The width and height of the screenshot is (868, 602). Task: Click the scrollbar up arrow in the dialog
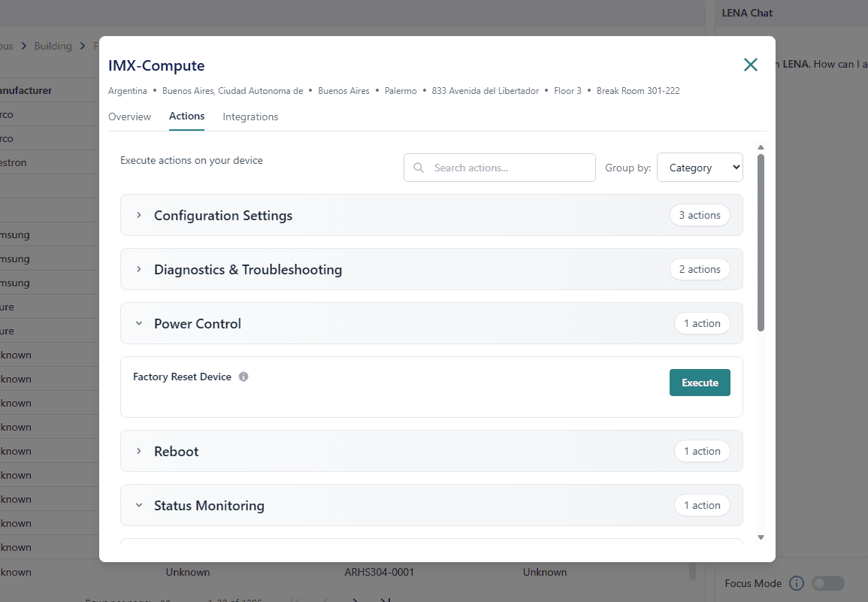click(x=761, y=147)
